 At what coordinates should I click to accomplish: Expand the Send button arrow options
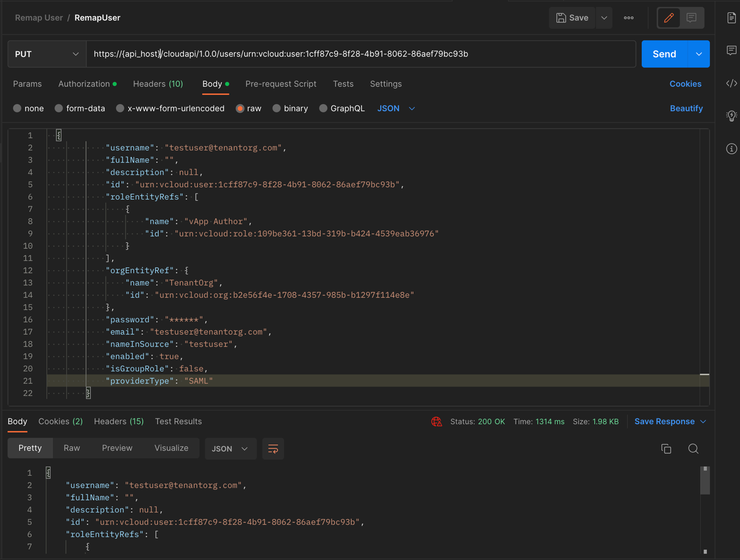[699, 54]
